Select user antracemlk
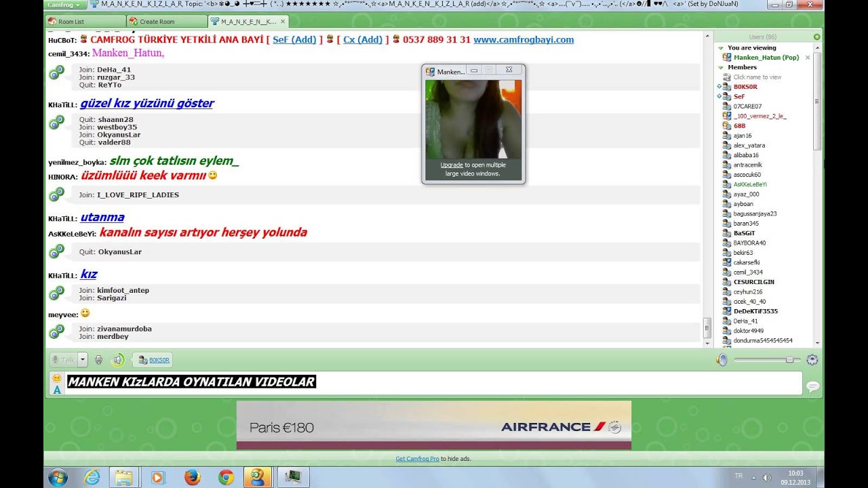 pos(748,165)
